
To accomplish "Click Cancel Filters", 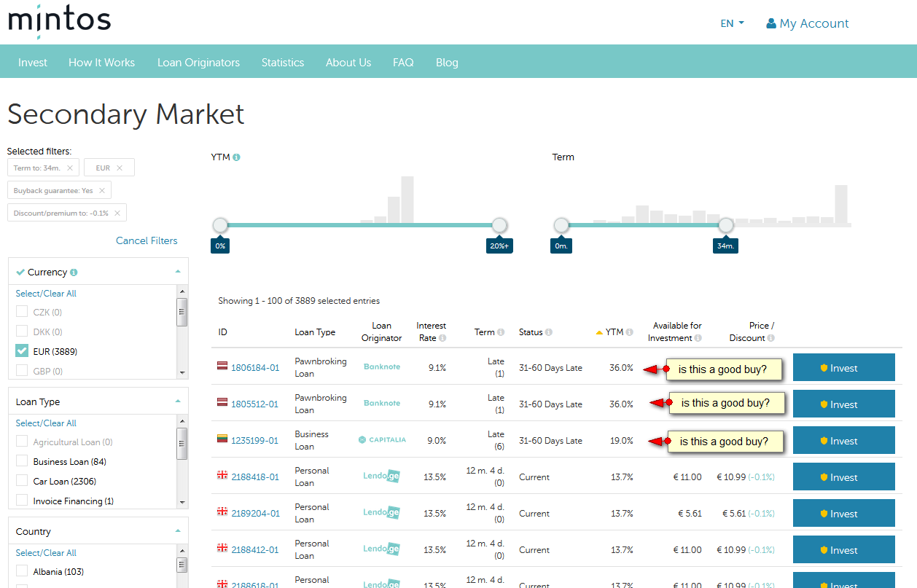I will tap(147, 241).
